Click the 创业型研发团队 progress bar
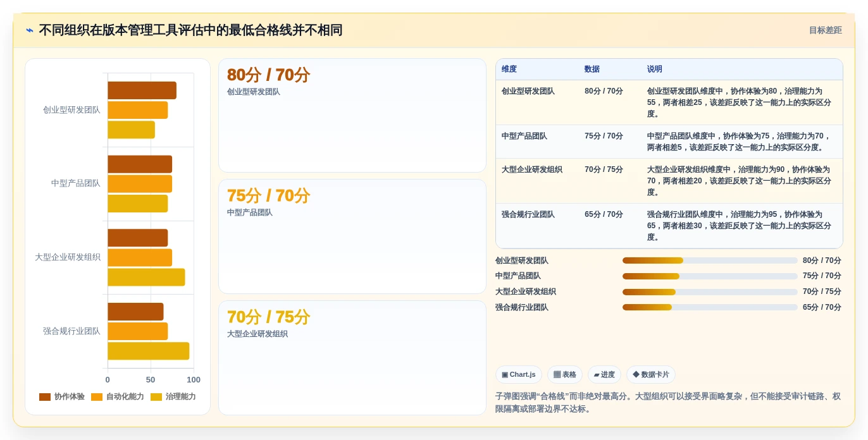Viewport: 868px width, 440px height. point(710,260)
